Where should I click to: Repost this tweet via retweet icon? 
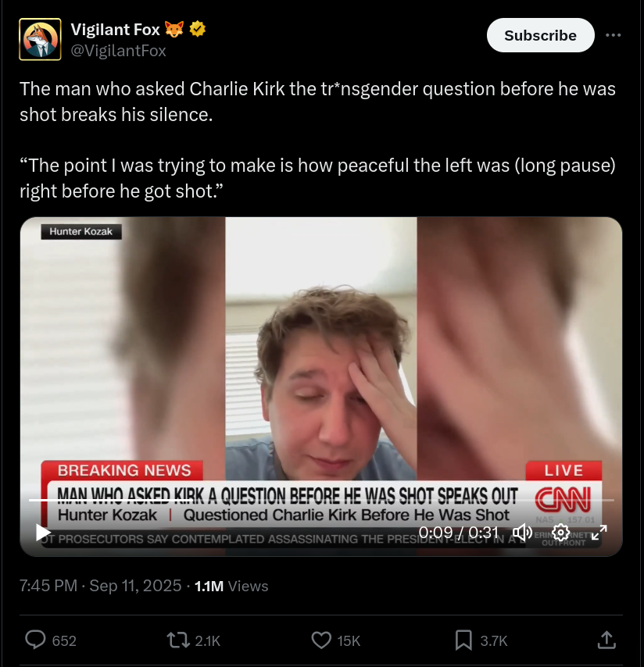[178, 640]
